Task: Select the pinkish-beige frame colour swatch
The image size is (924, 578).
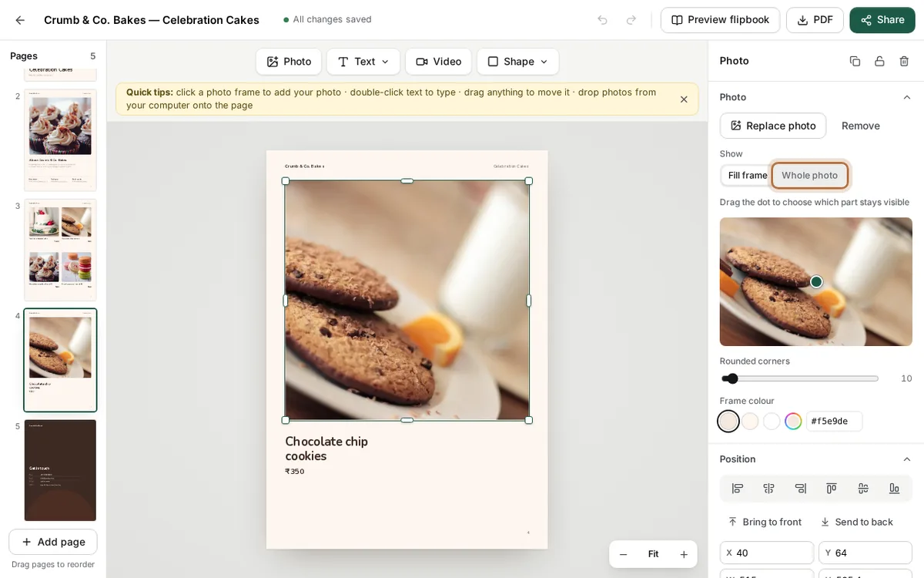Action: coord(728,421)
